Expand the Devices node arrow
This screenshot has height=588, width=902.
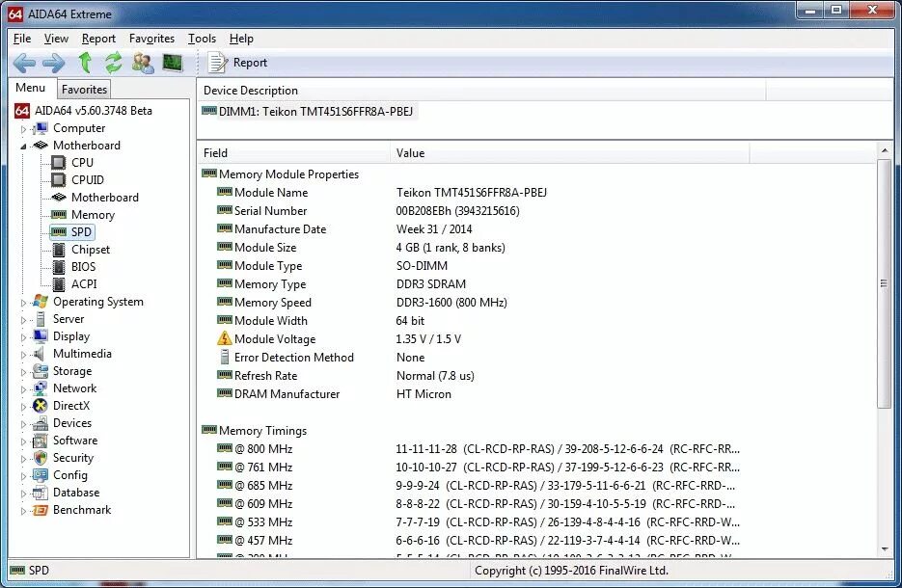pos(23,424)
